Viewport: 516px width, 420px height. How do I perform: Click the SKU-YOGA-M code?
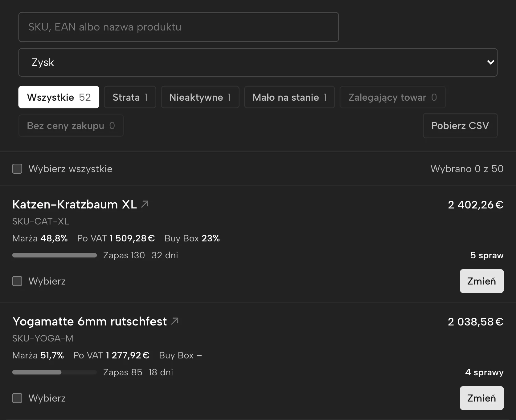[x=43, y=338]
